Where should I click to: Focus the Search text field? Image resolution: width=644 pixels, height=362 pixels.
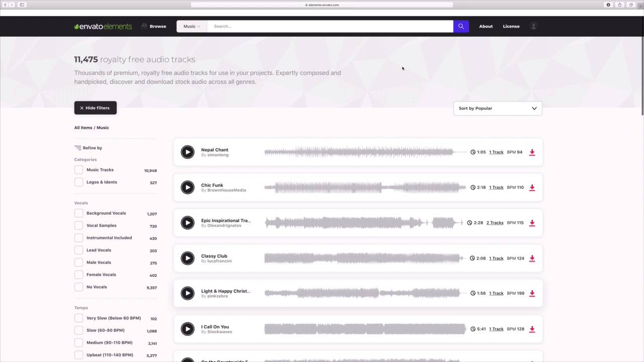[330, 26]
